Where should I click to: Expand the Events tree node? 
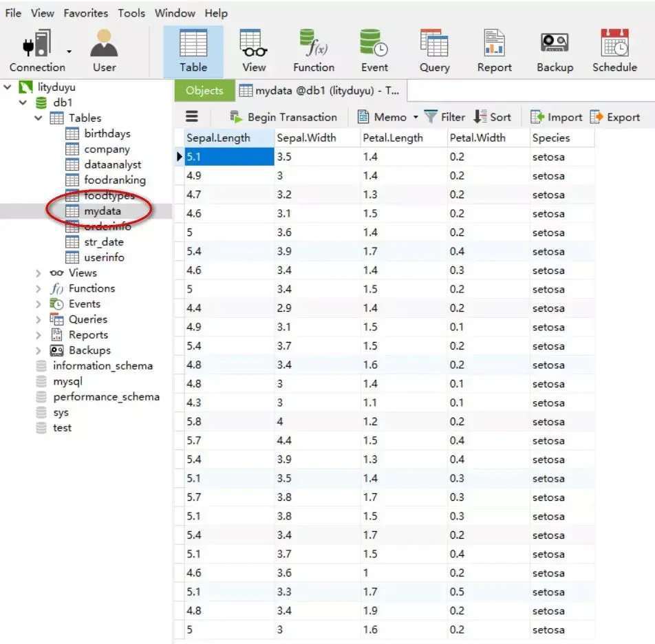click(x=39, y=304)
